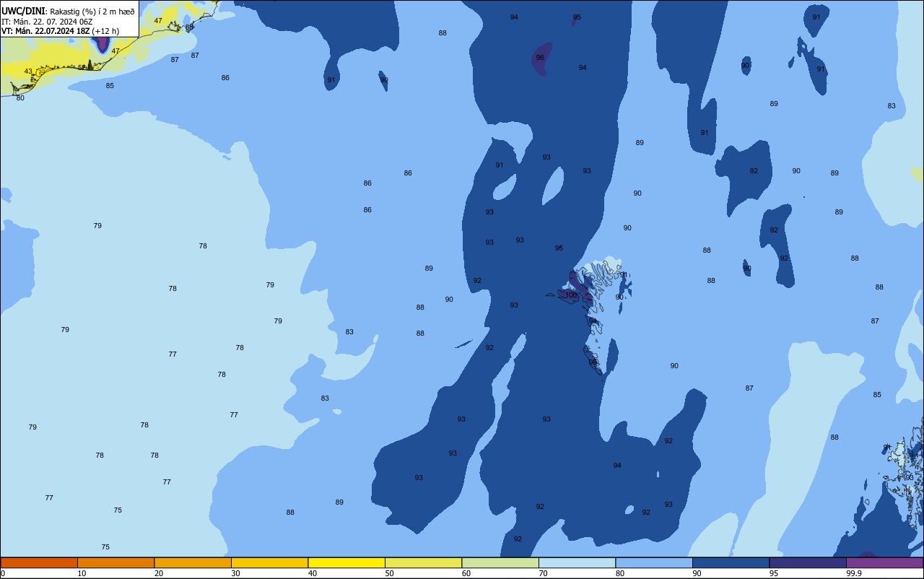
Task: Click the '30' legend tick label
Action: click(x=235, y=573)
